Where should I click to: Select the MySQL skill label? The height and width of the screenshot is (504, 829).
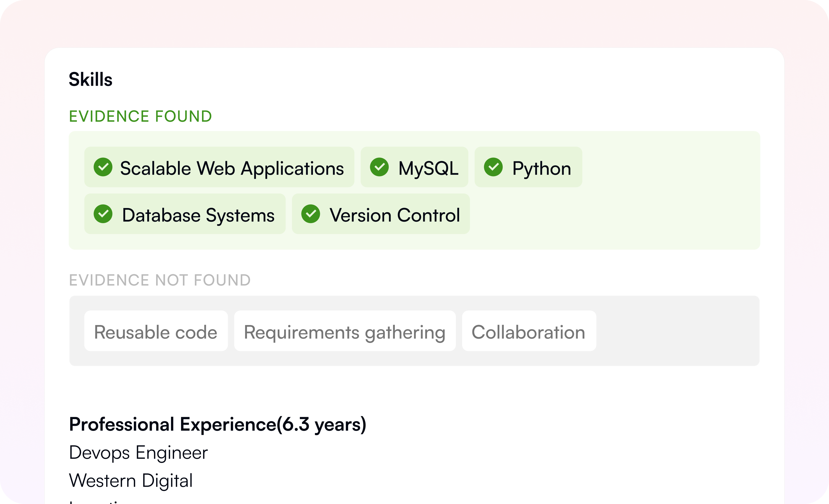click(428, 168)
